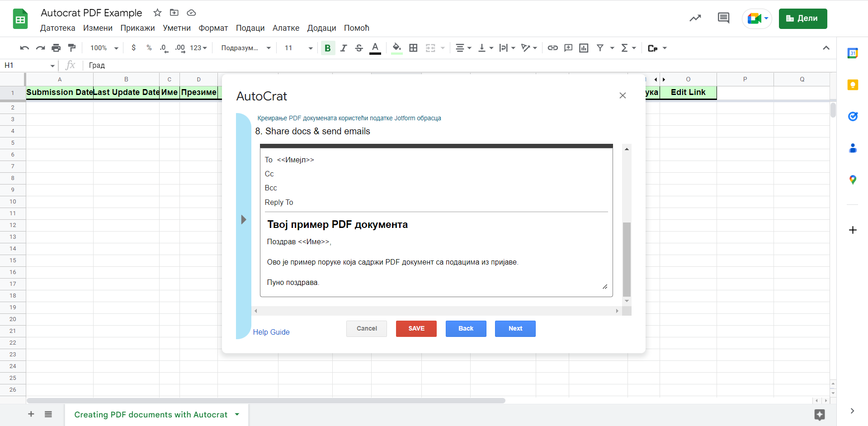Open the fill color picker
This screenshot has height=426, width=868.
(396, 48)
